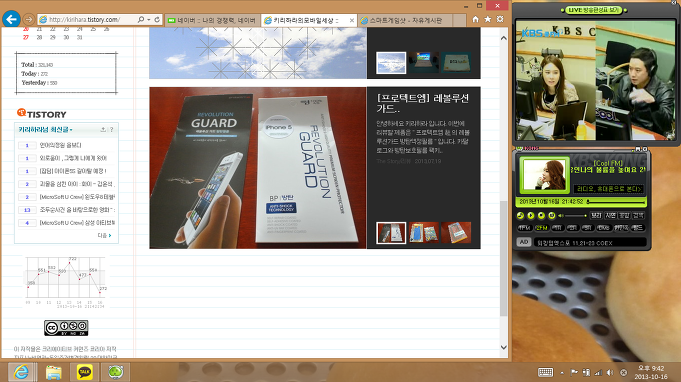This screenshot has height=382, width=681.
Task: Open a new blank browser tab
Action: pos(459,20)
